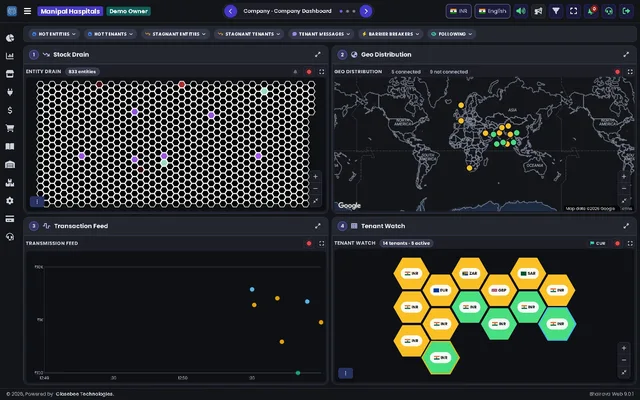Open Entity Drain info menu button
The image size is (640, 400).
coord(37,202)
